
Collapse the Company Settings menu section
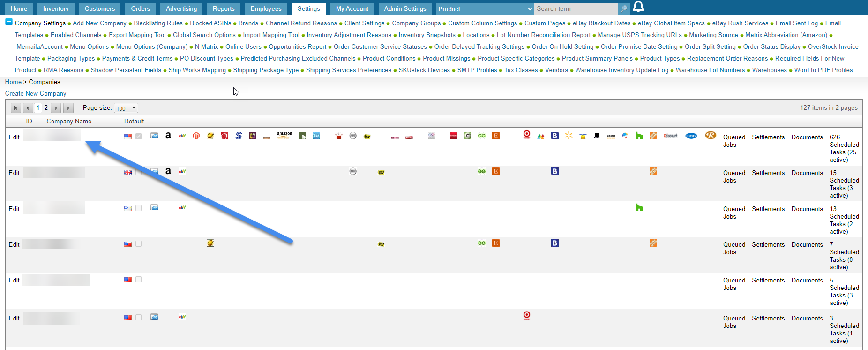click(x=9, y=22)
